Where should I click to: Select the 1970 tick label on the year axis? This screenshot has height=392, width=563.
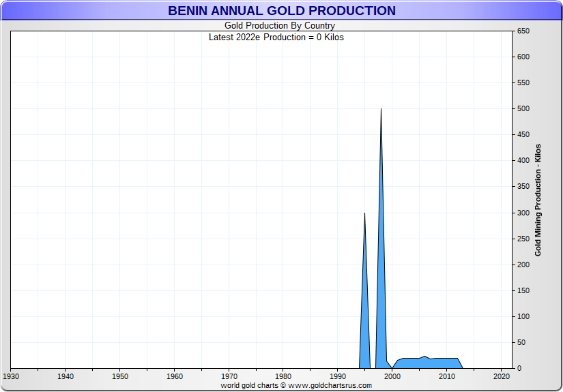[x=229, y=376]
